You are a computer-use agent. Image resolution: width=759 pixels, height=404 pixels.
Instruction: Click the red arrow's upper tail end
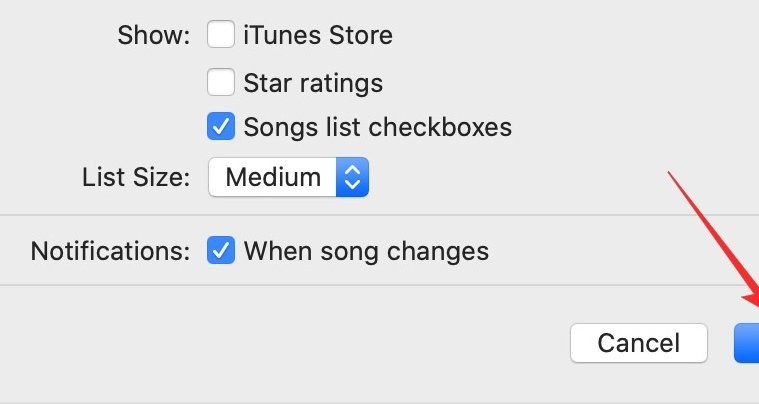pos(670,174)
